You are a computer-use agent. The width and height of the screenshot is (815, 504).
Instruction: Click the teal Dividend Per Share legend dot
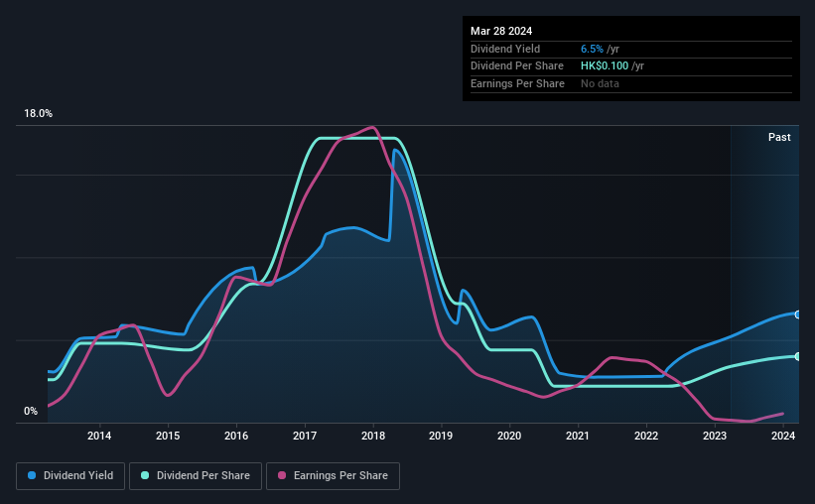(x=145, y=475)
